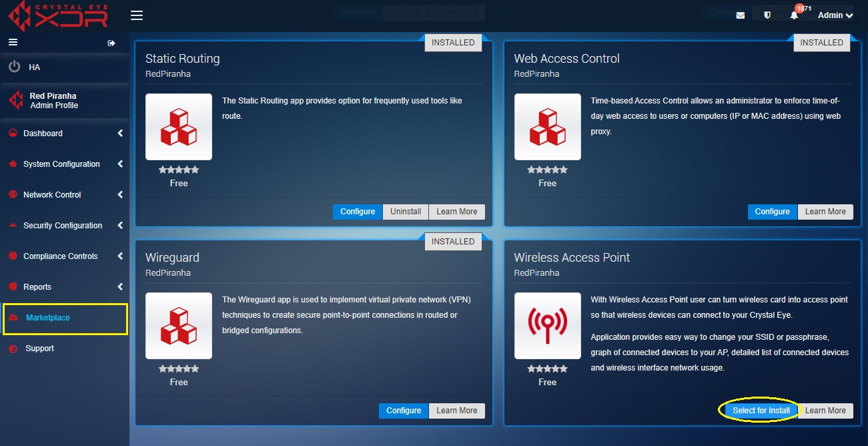
Task: Click the Wireguard app cube icon
Action: click(179, 326)
